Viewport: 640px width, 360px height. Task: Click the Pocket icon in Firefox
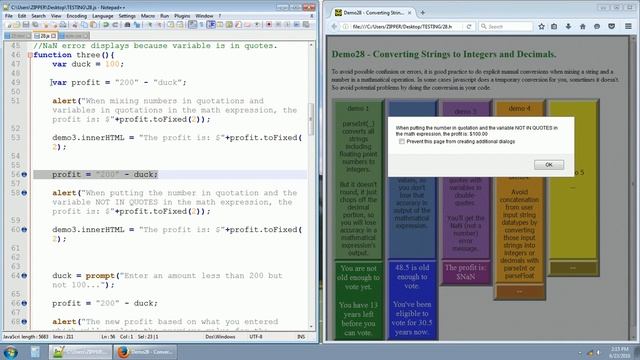(611, 27)
